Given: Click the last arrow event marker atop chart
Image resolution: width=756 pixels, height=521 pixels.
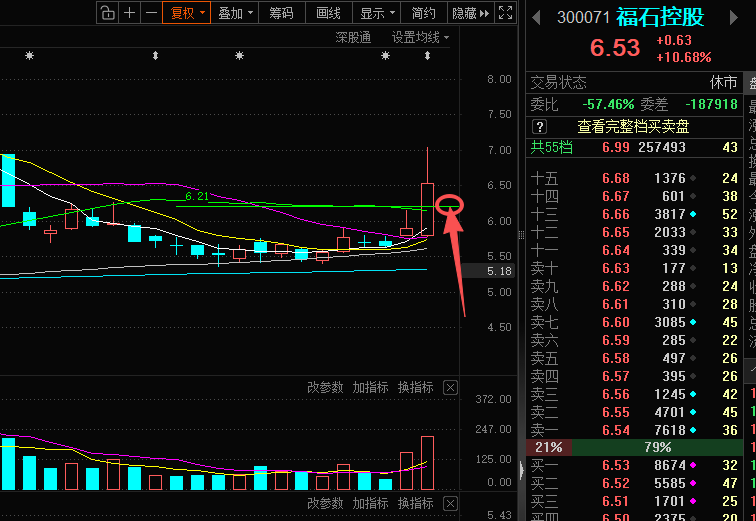Looking at the screenshot, I should [x=427, y=56].
